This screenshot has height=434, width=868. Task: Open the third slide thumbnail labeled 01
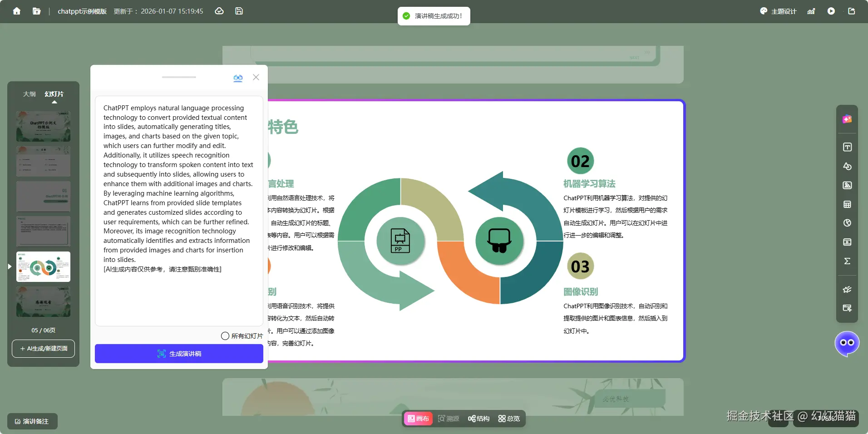43,197
